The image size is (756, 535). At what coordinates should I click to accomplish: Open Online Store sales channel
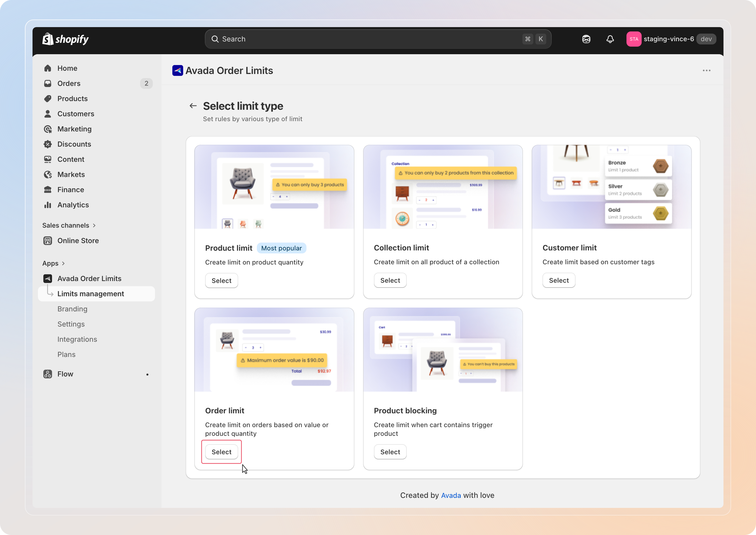(x=96, y=241)
